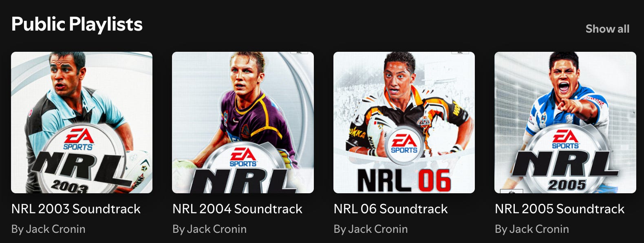
Task: Select the NRL 2004 Soundtrack title
Action: pyautogui.click(x=237, y=209)
